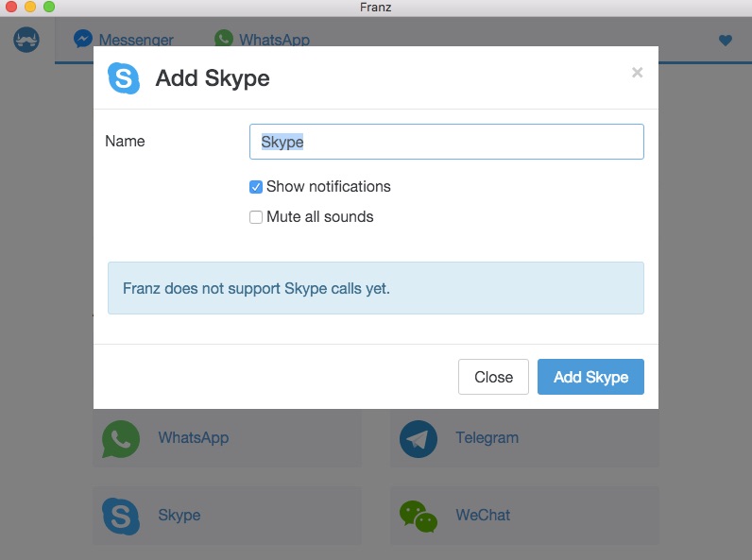Viewport: 752px width, 560px height.
Task: Dismiss the dialog with the X
Action: pyautogui.click(x=637, y=73)
